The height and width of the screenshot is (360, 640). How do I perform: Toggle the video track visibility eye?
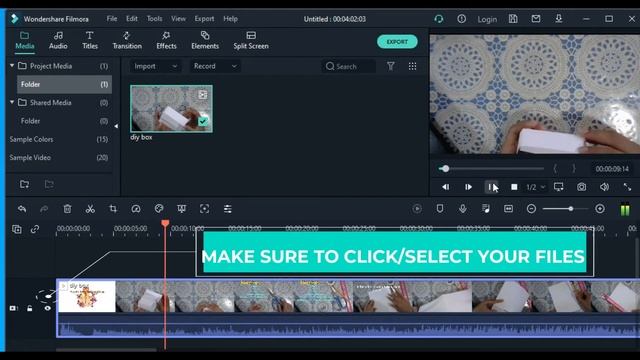(x=48, y=308)
